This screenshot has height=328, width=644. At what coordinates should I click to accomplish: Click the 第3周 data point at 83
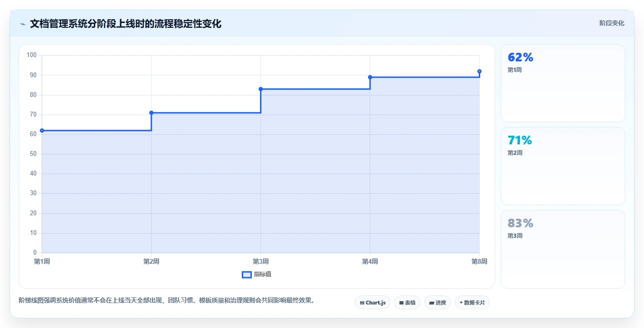[260, 89]
